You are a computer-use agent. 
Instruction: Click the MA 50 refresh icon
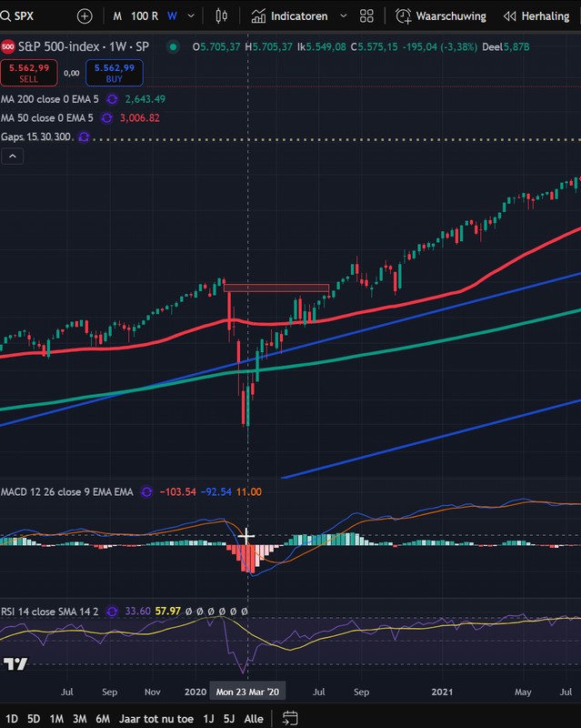(x=106, y=118)
